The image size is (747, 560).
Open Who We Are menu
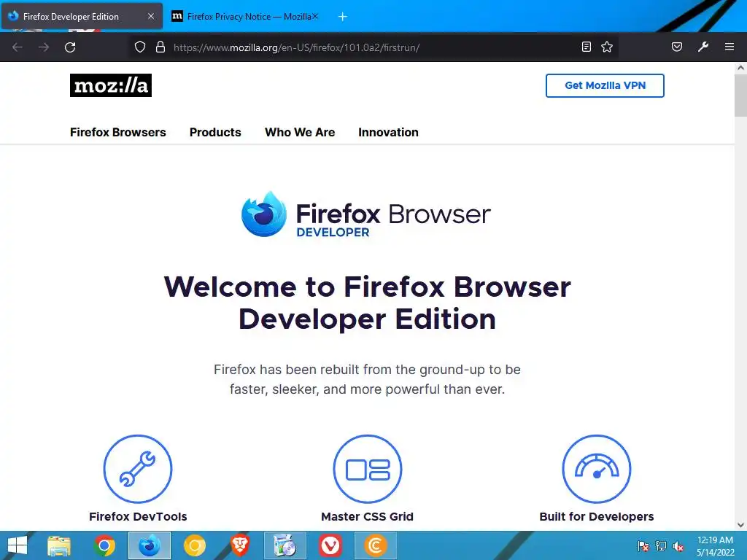click(x=300, y=133)
